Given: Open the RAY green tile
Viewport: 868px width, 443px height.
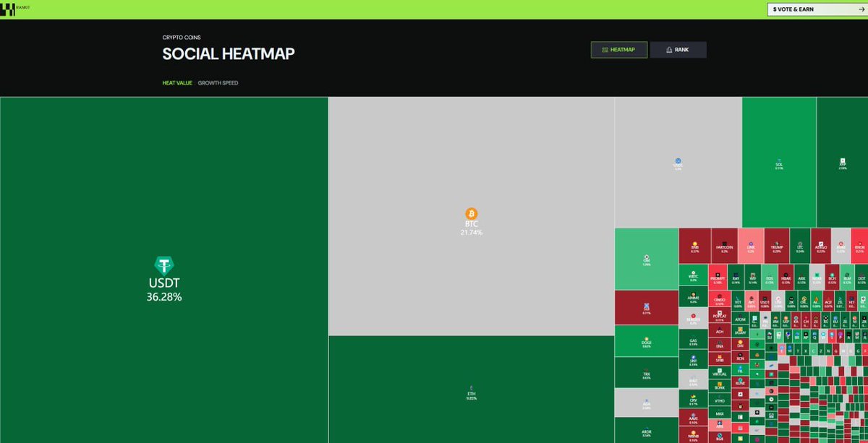Looking at the screenshot, I should [x=736, y=277].
